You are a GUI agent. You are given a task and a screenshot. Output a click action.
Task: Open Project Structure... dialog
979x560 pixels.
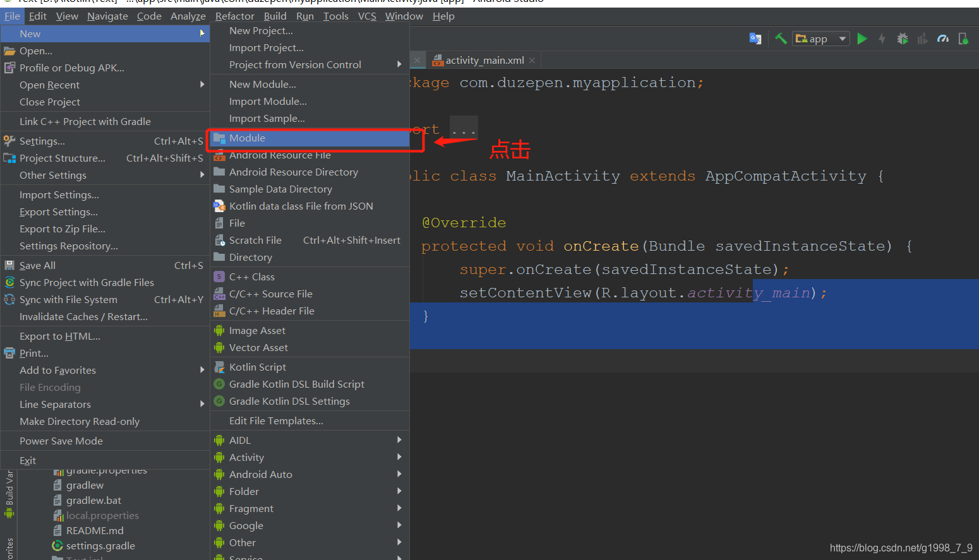(105, 158)
